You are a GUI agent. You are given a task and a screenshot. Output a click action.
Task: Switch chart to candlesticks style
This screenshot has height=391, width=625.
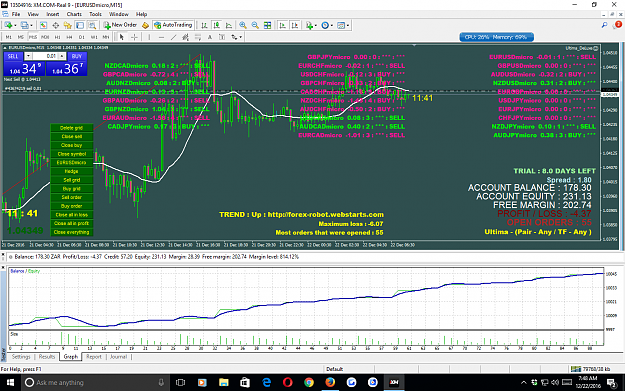click(x=216, y=25)
